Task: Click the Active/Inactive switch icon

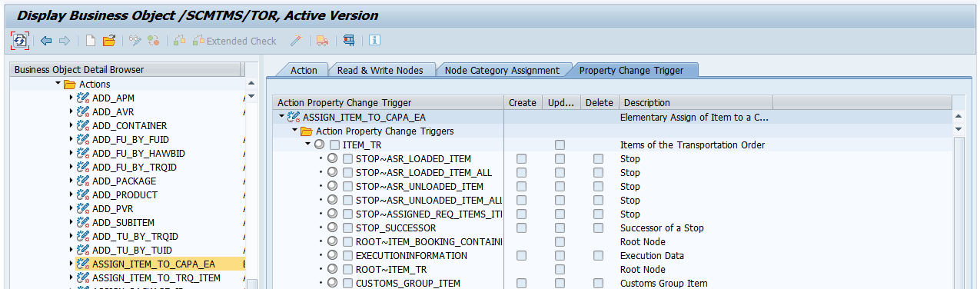Action: 154,41
